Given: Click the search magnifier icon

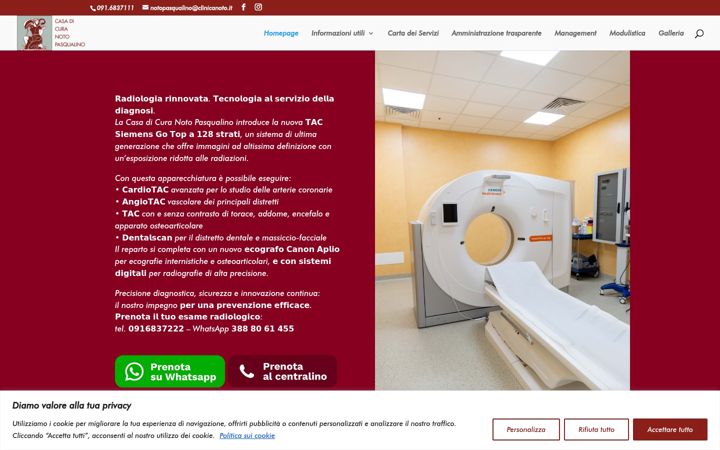Looking at the screenshot, I should [699, 33].
